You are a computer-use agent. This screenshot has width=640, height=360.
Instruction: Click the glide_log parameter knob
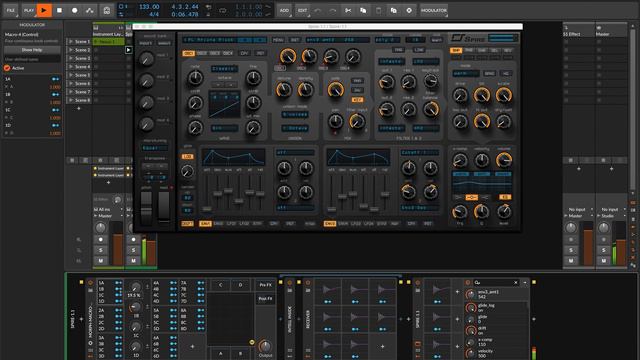[x=471, y=307]
